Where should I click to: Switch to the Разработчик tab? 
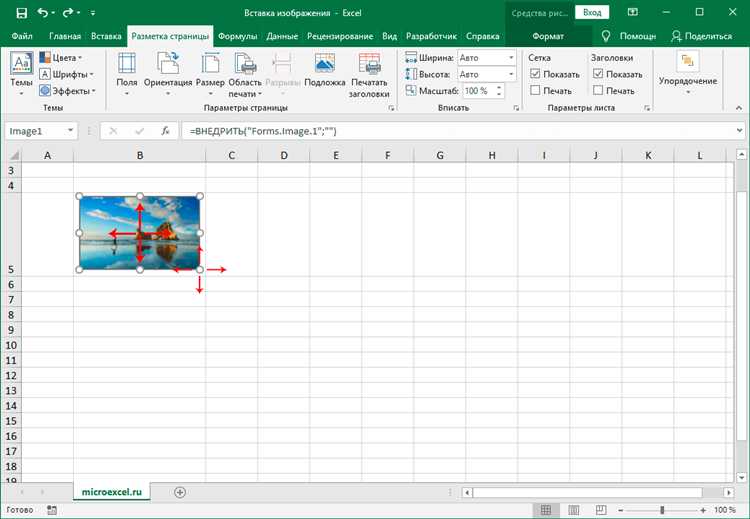(431, 36)
